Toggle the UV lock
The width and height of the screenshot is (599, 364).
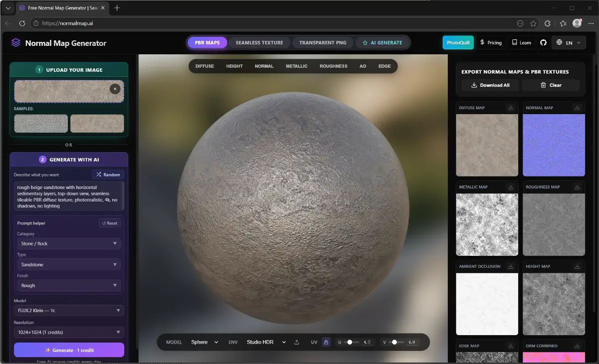(x=326, y=342)
